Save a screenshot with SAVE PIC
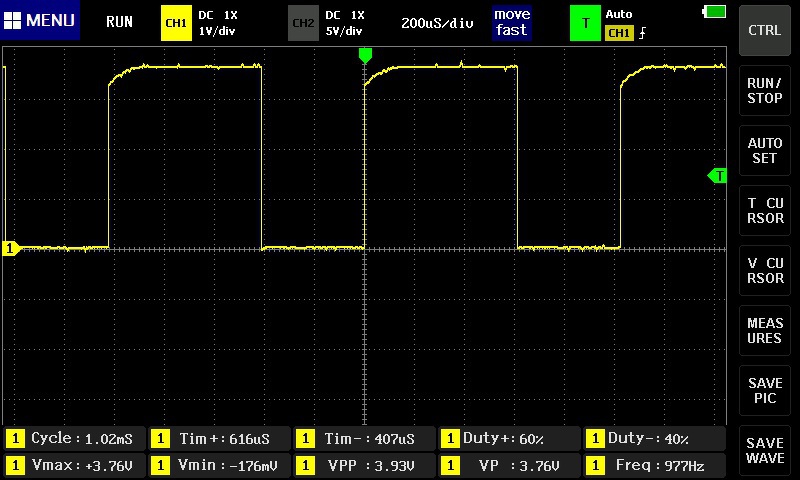 click(x=764, y=391)
